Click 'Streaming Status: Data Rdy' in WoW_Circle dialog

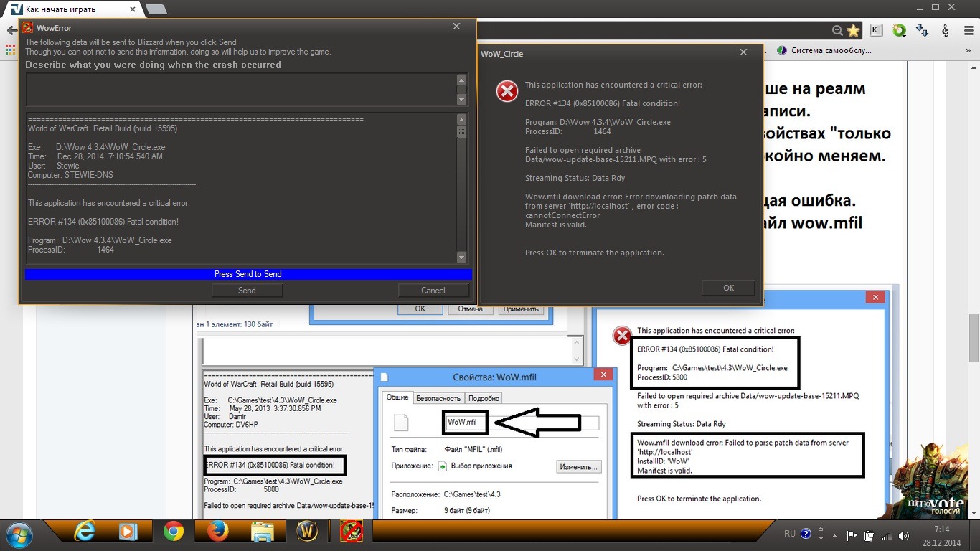(x=574, y=178)
